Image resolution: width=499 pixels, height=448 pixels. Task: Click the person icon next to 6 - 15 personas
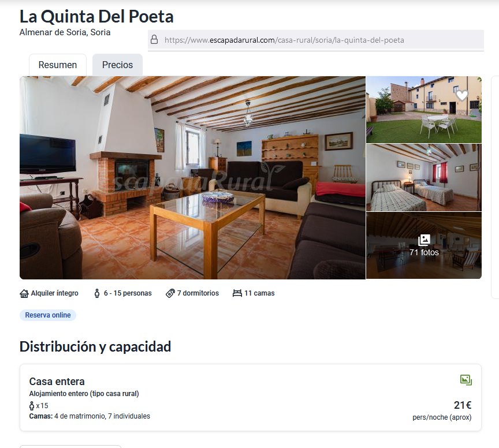(x=97, y=293)
